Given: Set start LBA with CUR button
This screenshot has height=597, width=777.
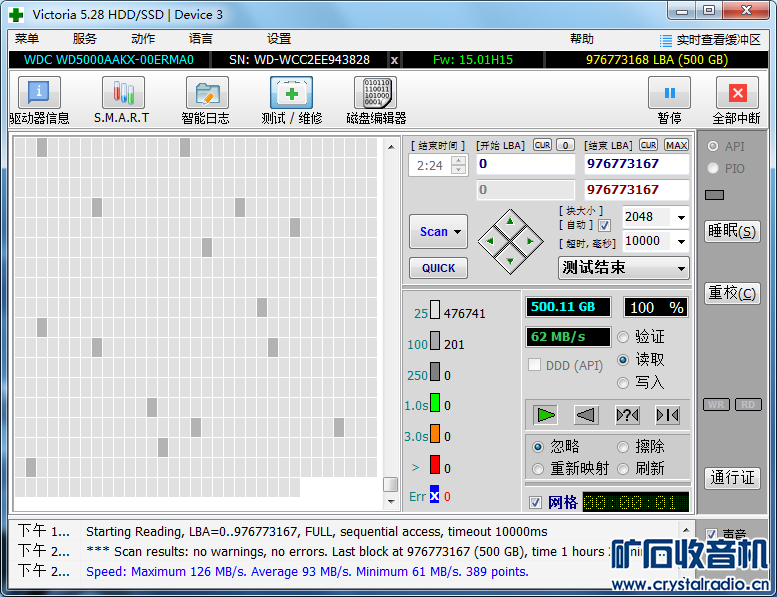Looking at the screenshot, I should coord(543,145).
